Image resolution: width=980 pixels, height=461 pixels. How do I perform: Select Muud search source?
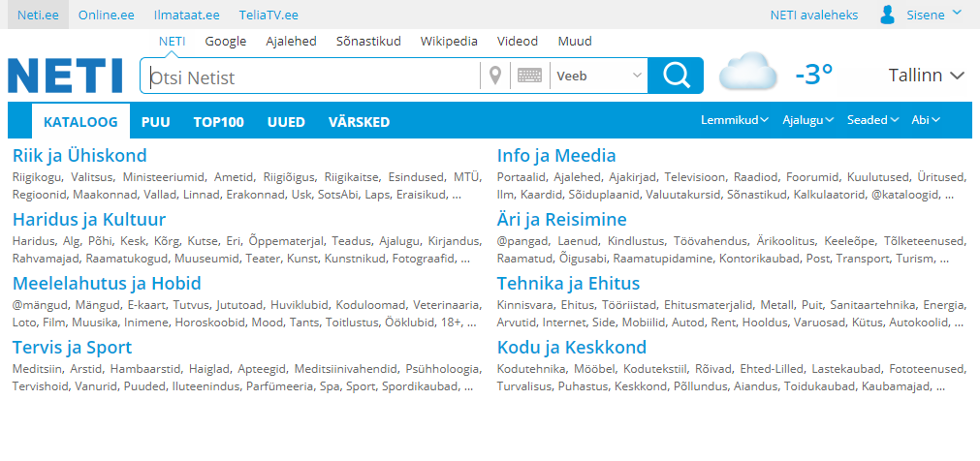pyautogui.click(x=575, y=42)
